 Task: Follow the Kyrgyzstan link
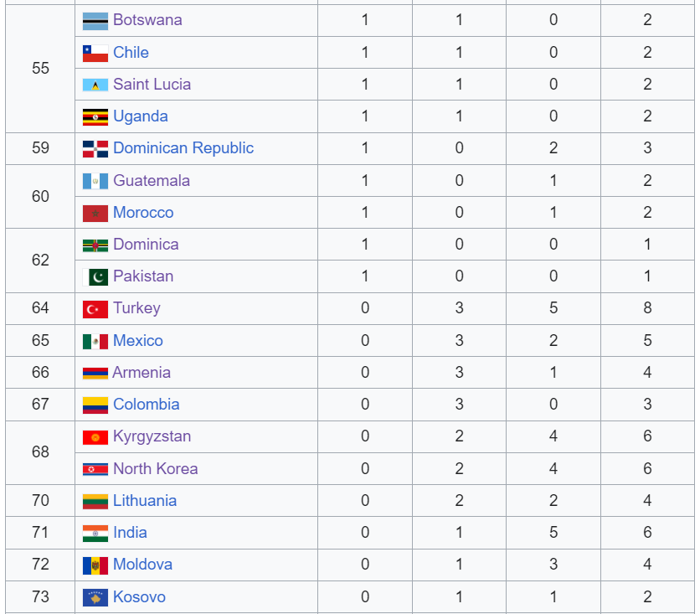pos(152,436)
